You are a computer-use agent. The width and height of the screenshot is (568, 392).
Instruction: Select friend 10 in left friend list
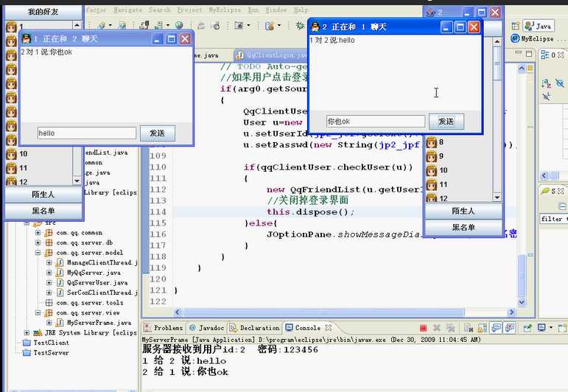pyautogui.click(x=39, y=154)
